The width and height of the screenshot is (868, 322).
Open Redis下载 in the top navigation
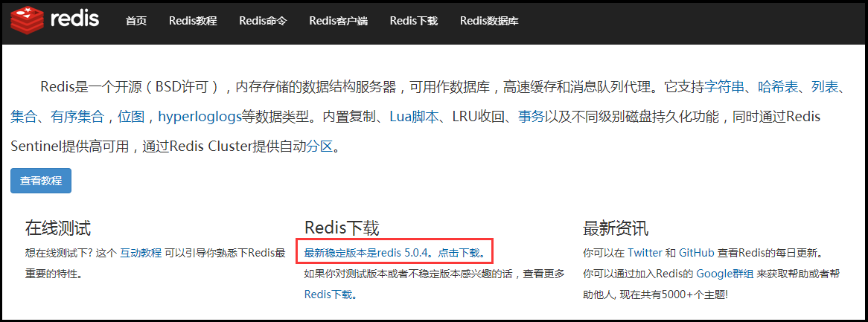[x=413, y=21]
